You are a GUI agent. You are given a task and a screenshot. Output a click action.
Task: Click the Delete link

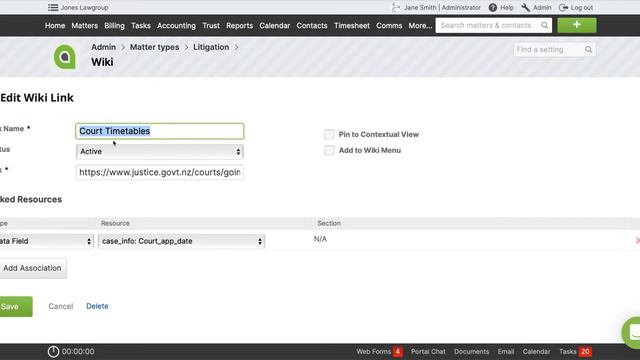(97, 306)
